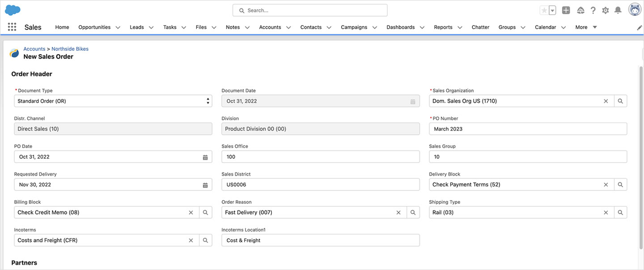Open the Reports tab
Viewport: 644px width, 270px height.
[x=443, y=27]
